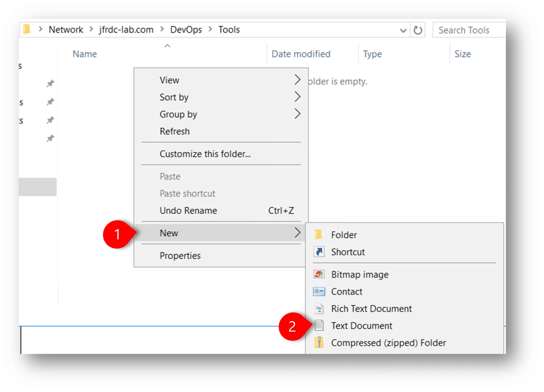Select the Folder icon in New submenu

(x=319, y=235)
